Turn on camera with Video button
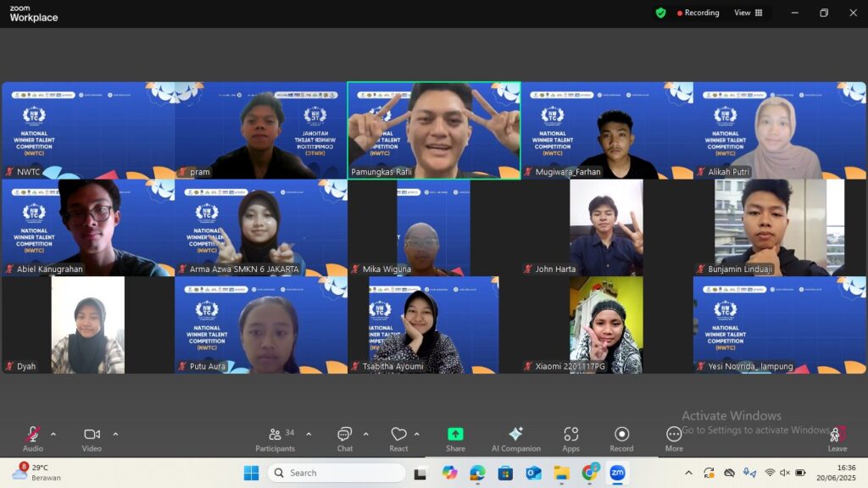 (x=92, y=440)
